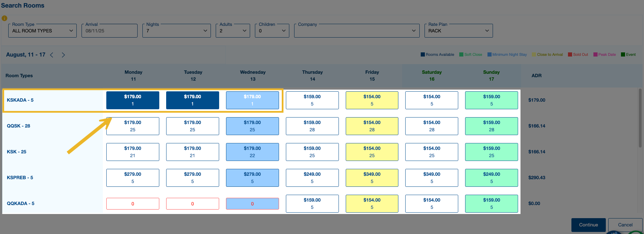Click the yellow info icon

(4, 18)
